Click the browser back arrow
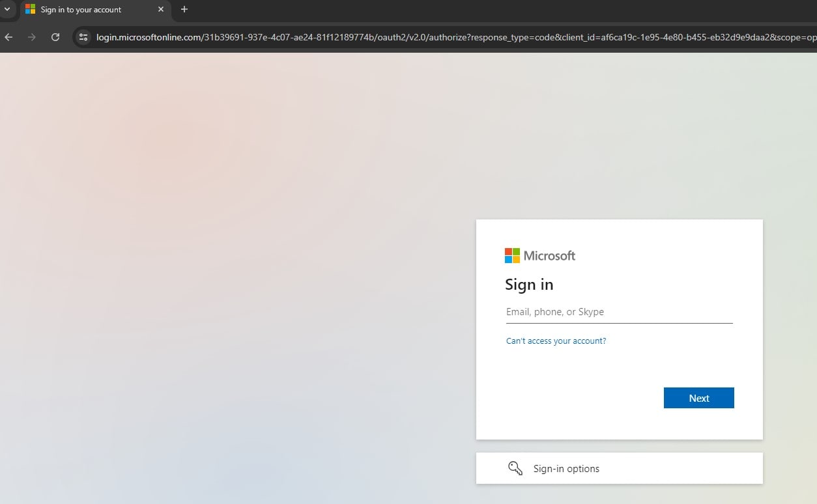The height and width of the screenshot is (504, 817). coord(8,37)
